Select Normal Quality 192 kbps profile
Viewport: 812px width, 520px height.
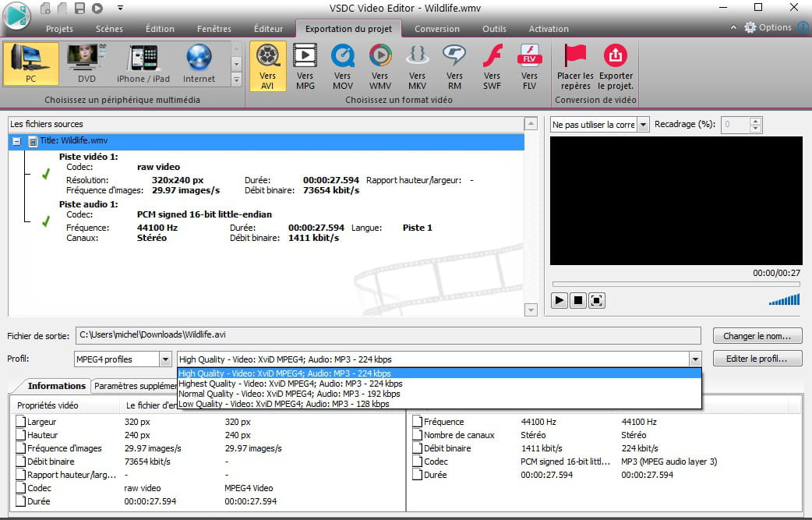[440, 394]
